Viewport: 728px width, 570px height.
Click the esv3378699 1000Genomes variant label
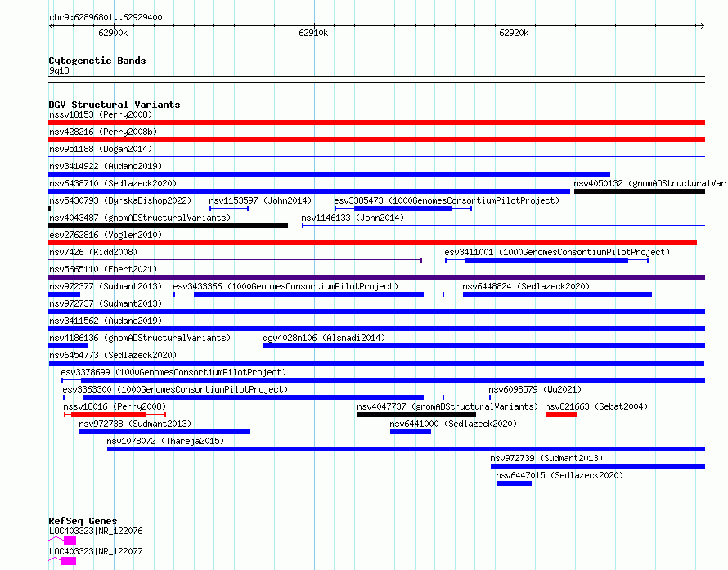(173, 372)
